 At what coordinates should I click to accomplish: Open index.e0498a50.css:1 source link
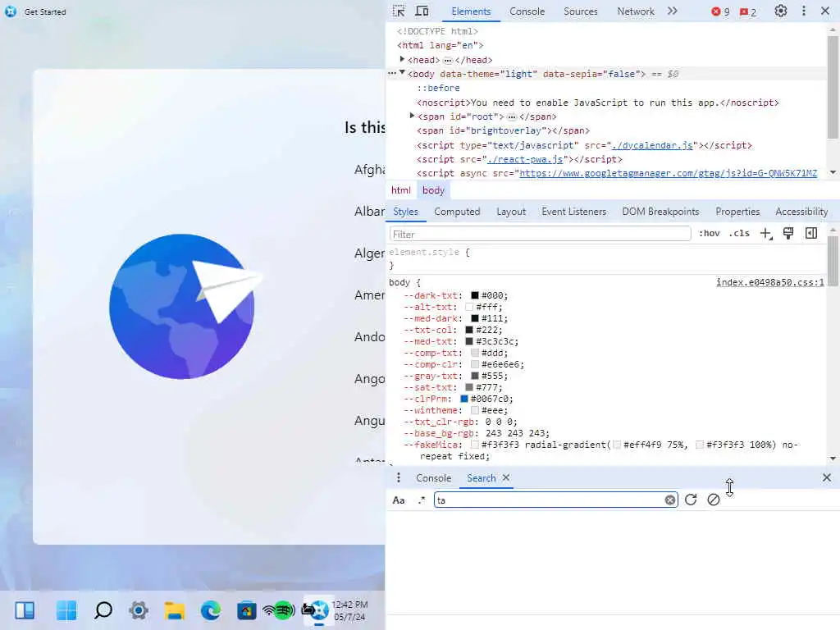(769, 282)
